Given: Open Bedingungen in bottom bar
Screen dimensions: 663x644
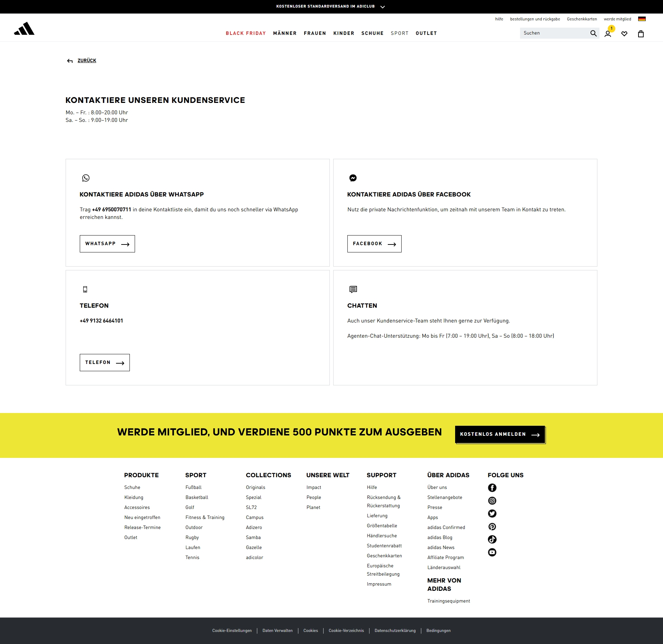Looking at the screenshot, I should (439, 631).
